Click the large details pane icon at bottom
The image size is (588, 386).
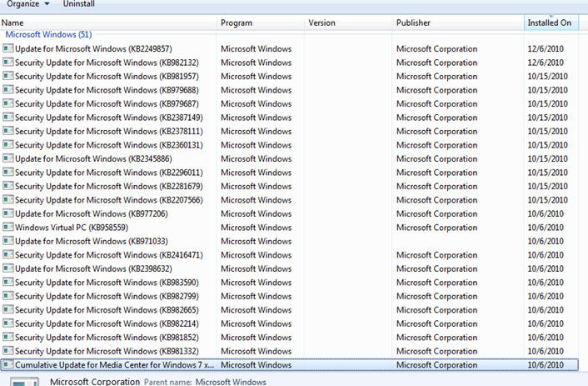pyautogui.click(x=24, y=381)
